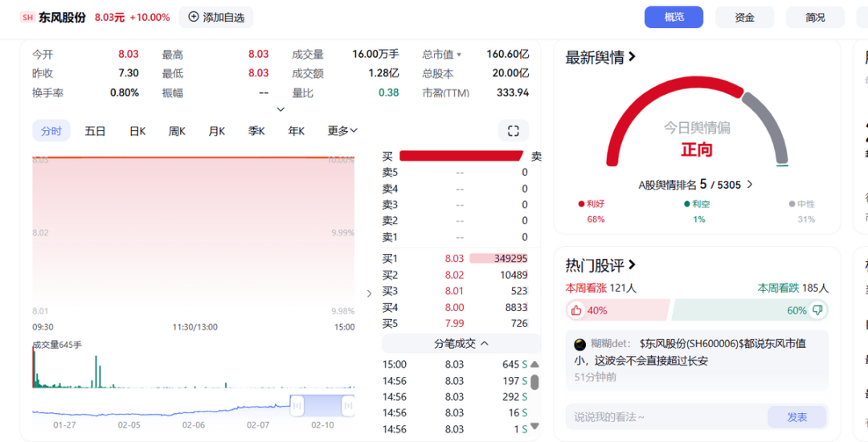Image resolution: width=868 pixels, height=442 pixels.
Task: Click the 14:56 trade row with 197
Action: click(x=455, y=381)
